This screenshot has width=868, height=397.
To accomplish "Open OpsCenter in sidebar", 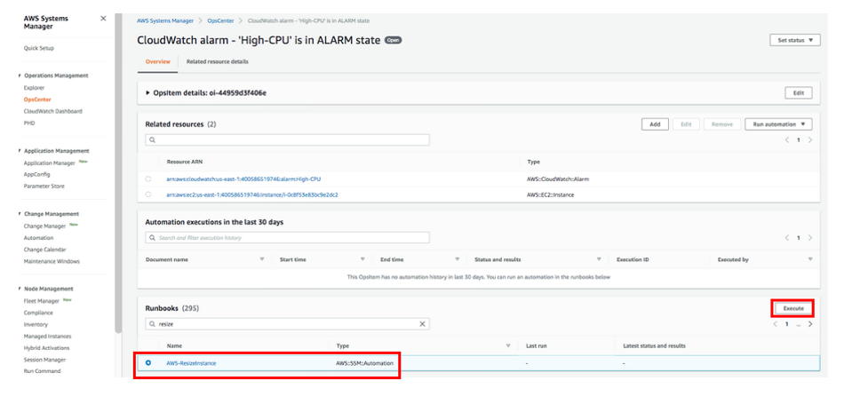I will coord(37,99).
